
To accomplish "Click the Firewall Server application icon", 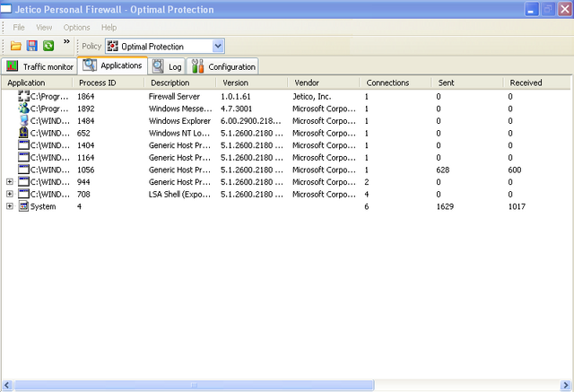I will [x=24, y=96].
